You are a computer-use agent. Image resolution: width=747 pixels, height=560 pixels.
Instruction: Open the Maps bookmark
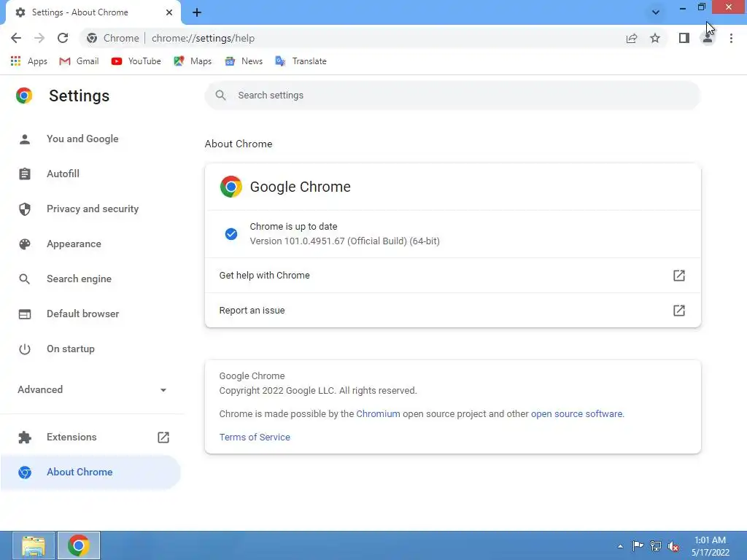click(x=193, y=61)
